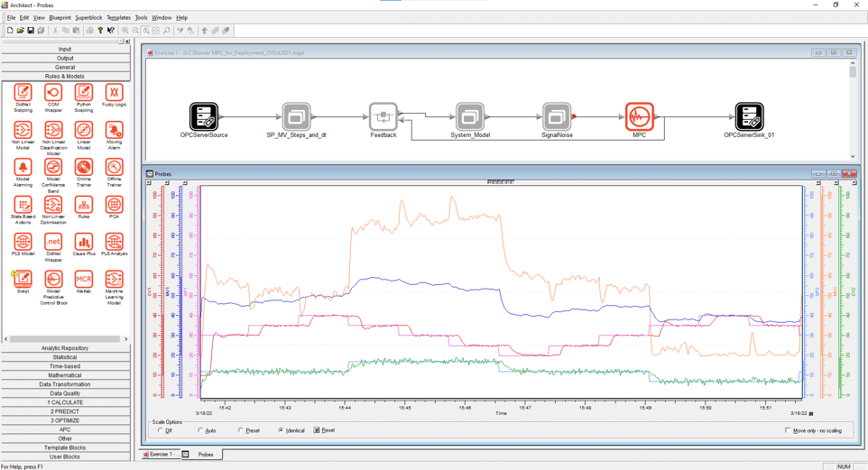Click the Feedback block on canvas
This screenshot has width=868, height=470.
[x=383, y=116]
